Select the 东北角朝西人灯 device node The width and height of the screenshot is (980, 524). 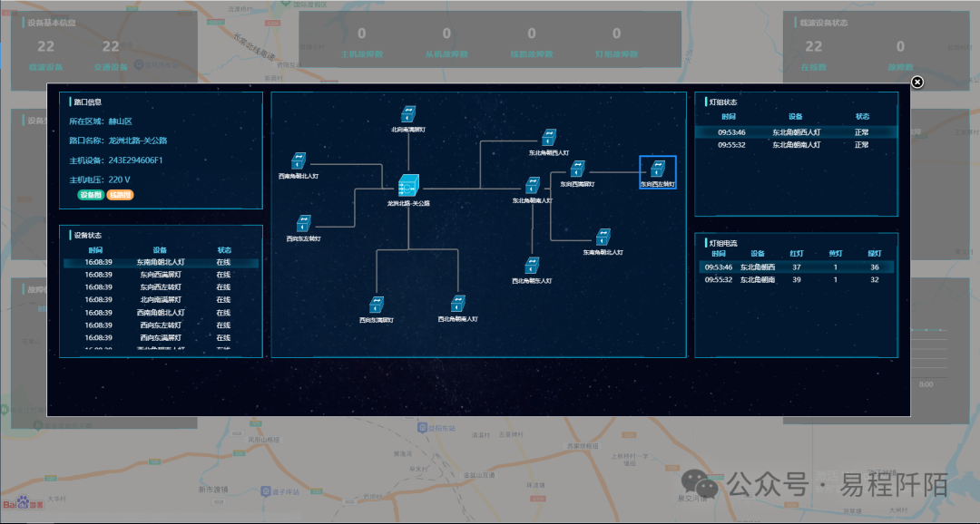(x=549, y=138)
